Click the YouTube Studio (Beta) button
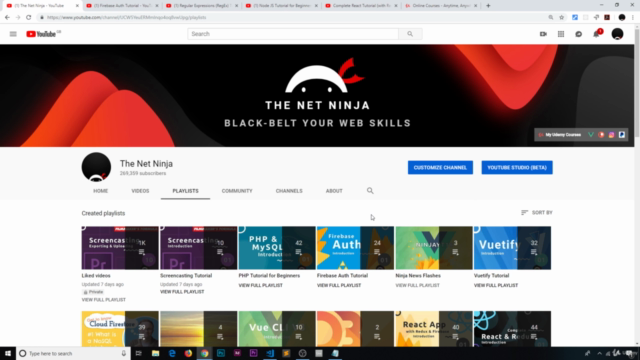Screen dimensions: 640x360 tap(517, 167)
